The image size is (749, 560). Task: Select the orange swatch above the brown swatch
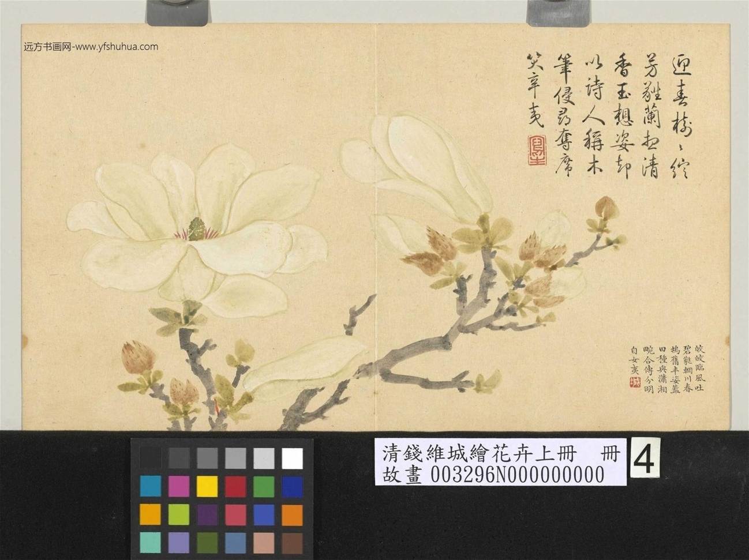(293, 514)
